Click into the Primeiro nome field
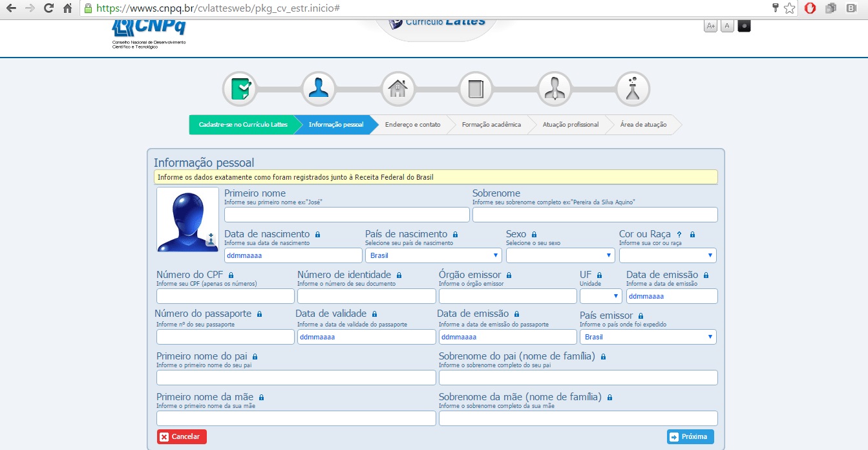This screenshot has height=450, width=868. 346,215
